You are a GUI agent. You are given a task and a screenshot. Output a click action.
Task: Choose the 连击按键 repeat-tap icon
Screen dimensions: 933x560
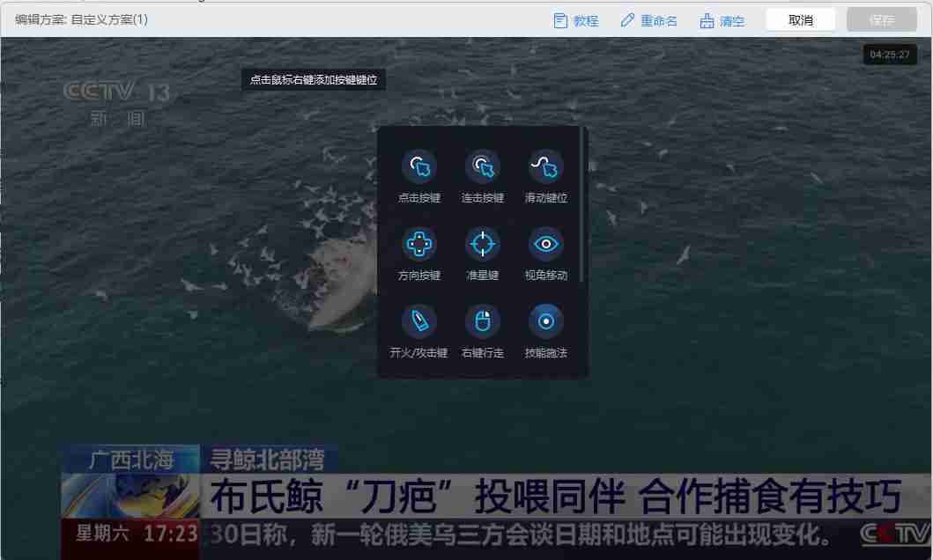(482, 166)
